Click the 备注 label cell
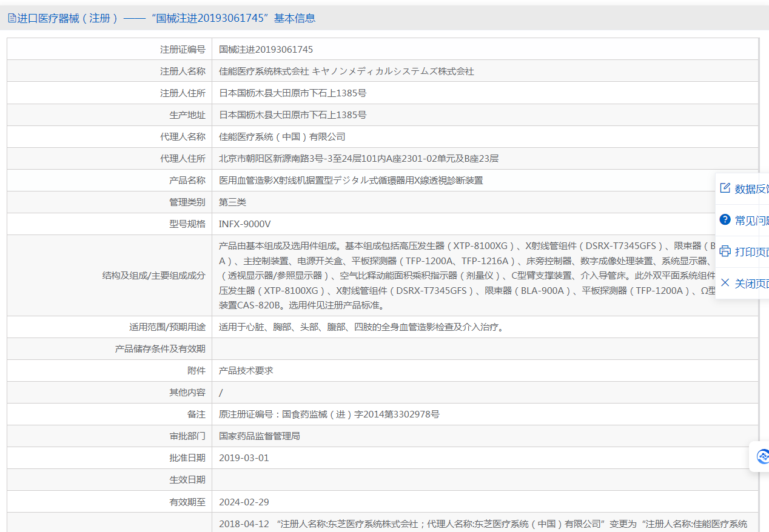The height and width of the screenshot is (532, 769). coord(109,414)
